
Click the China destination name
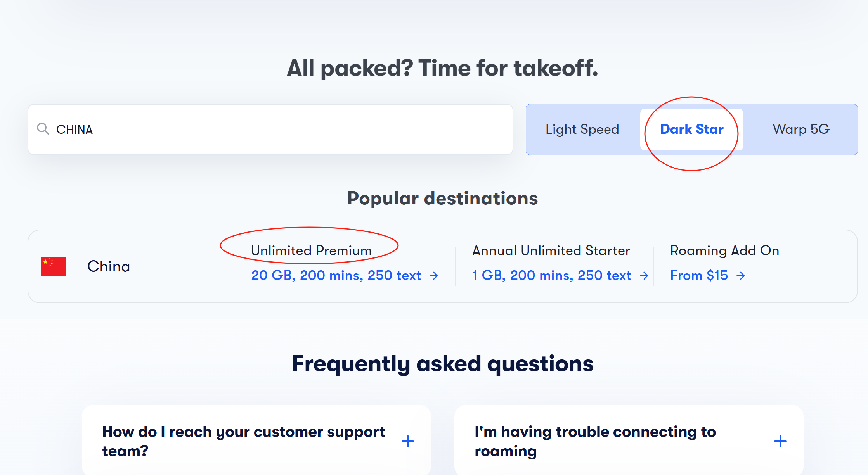(x=109, y=266)
